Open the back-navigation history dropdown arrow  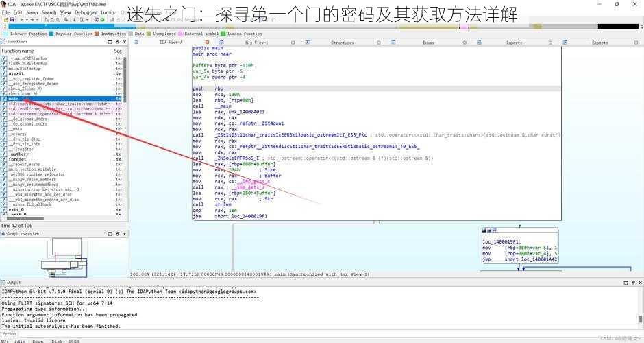tap(27, 19)
